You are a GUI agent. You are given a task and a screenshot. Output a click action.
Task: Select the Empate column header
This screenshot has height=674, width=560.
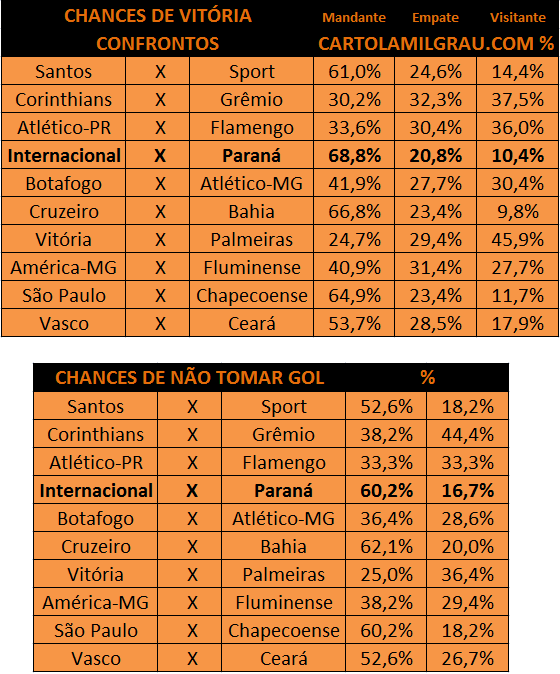pos(435,18)
